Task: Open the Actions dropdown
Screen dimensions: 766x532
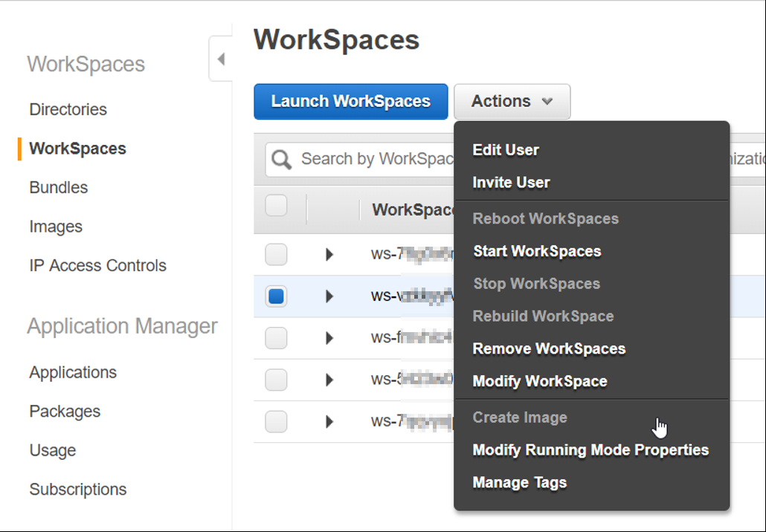Action: [512, 101]
